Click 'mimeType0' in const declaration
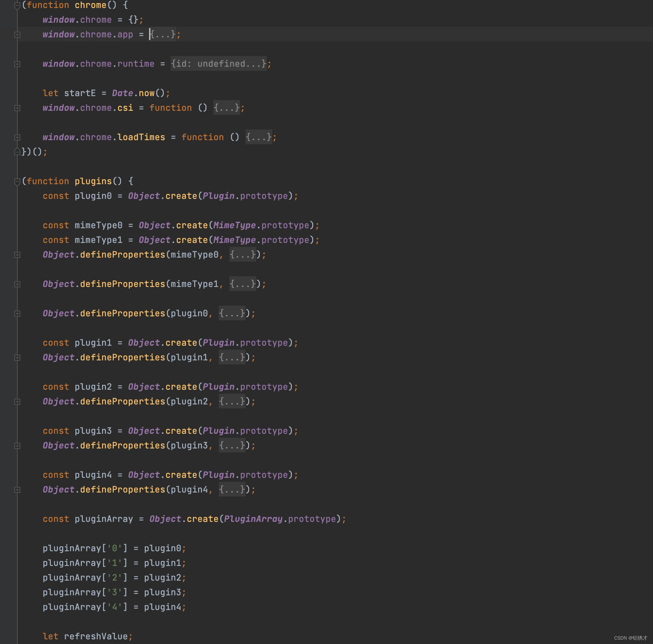 click(x=98, y=226)
